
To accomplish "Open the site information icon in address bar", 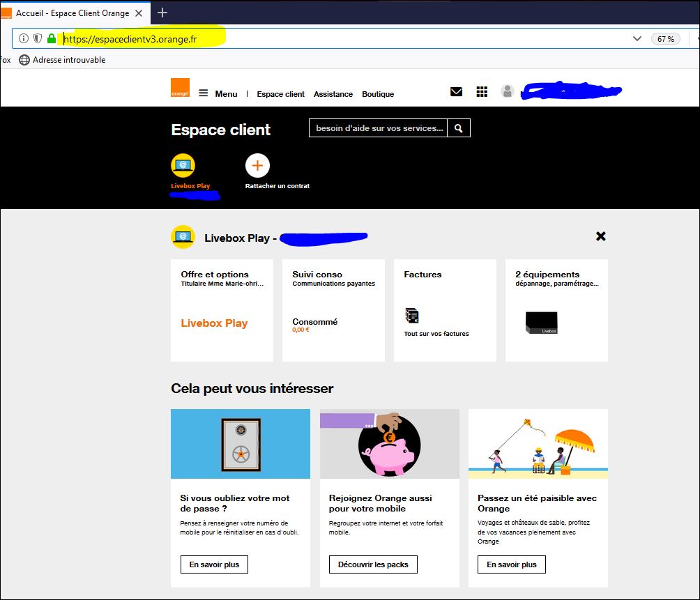I will coord(24,39).
